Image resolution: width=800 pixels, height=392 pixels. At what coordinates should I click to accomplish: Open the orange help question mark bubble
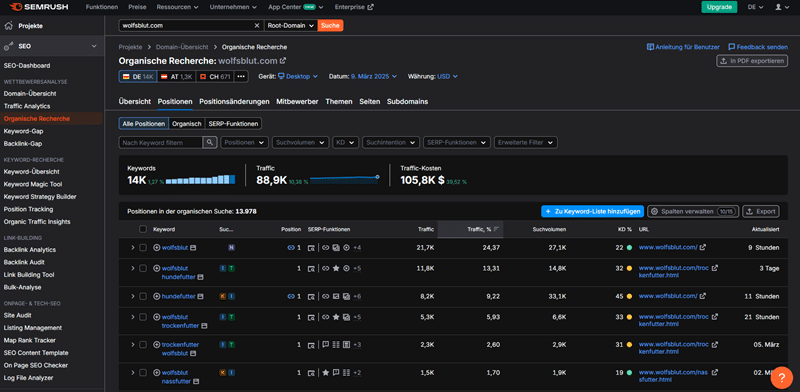pos(781,378)
